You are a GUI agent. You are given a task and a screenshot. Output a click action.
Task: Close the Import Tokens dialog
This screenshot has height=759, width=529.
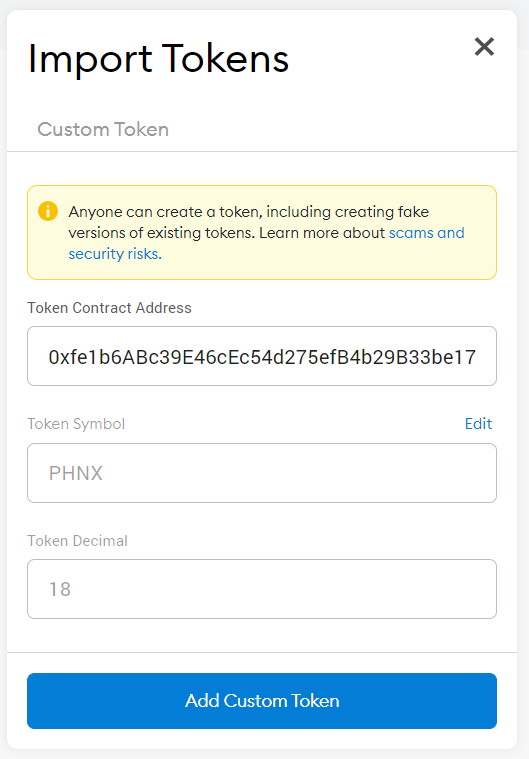[x=484, y=47]
